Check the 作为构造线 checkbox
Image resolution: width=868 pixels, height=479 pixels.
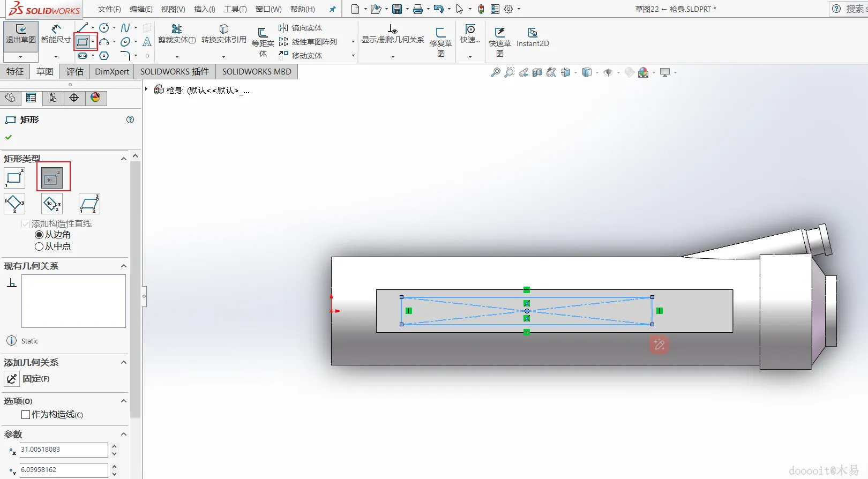coord(26,415)
